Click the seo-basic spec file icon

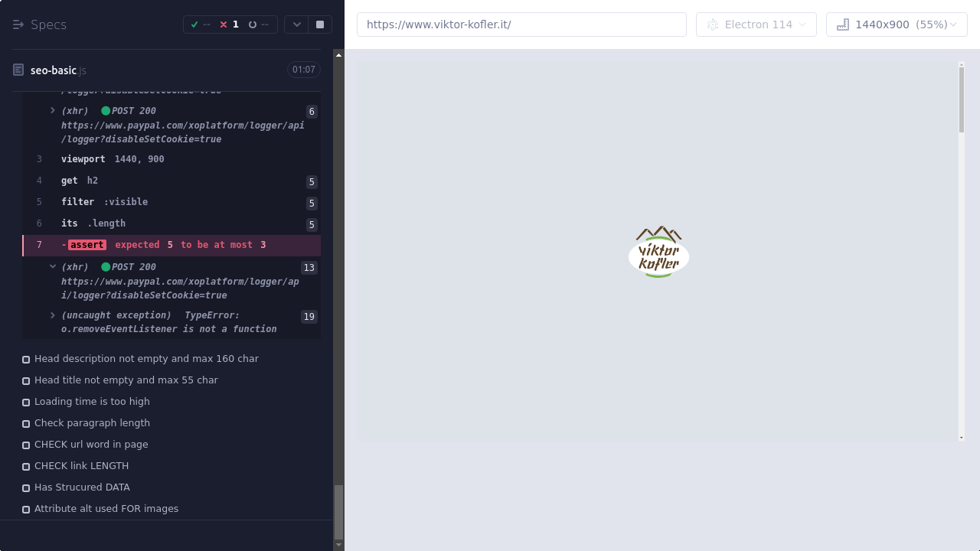18,70
